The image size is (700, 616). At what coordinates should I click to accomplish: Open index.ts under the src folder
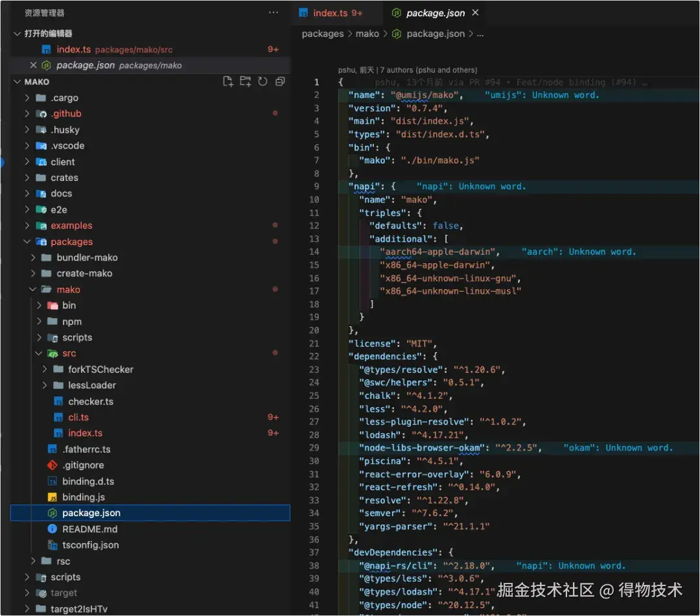point(86,433)
